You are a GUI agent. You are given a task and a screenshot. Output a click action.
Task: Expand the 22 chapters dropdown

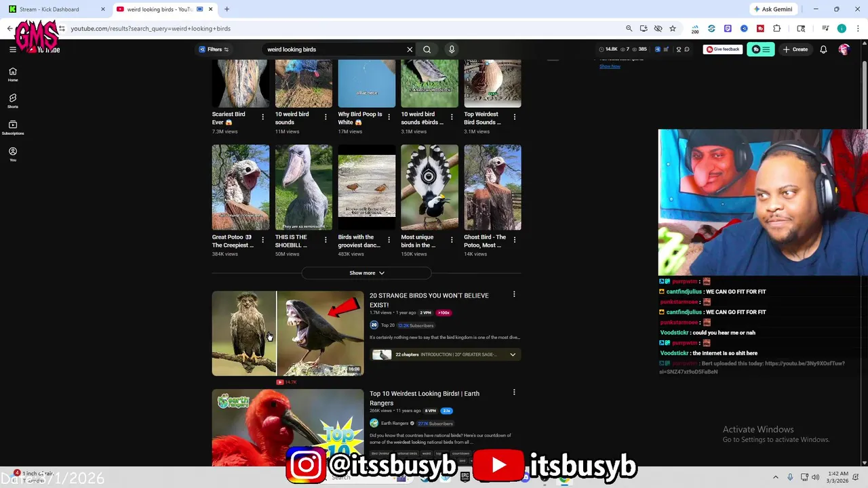[x=513, y=354]
